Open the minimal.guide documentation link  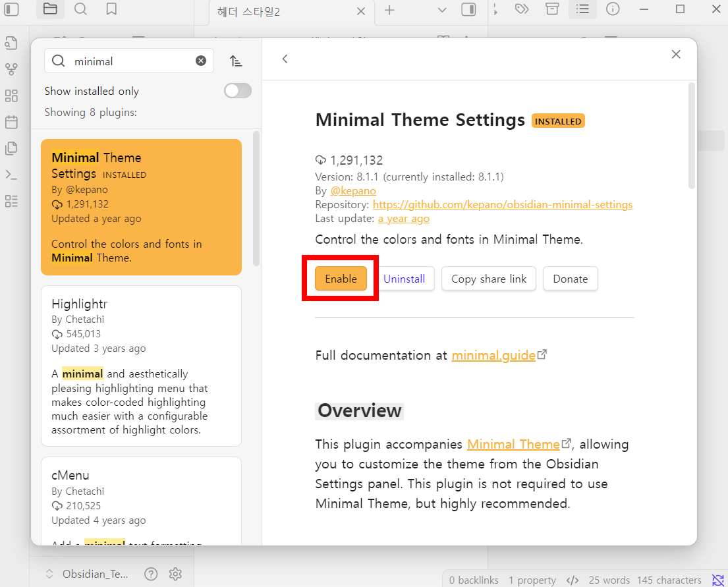493,355
